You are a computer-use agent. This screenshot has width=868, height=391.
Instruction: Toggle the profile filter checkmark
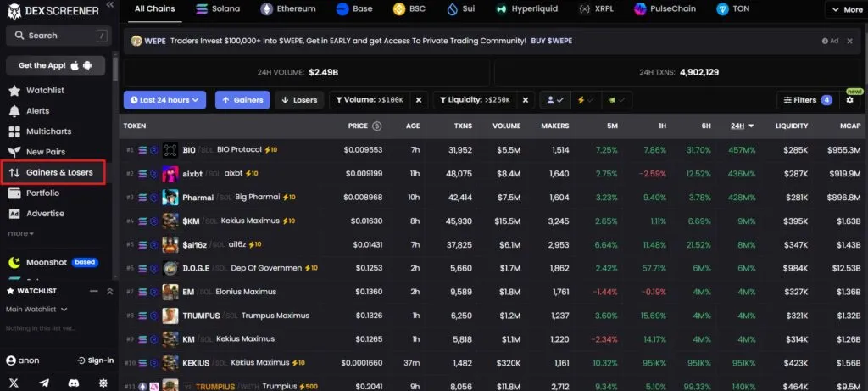coord(556,100)
